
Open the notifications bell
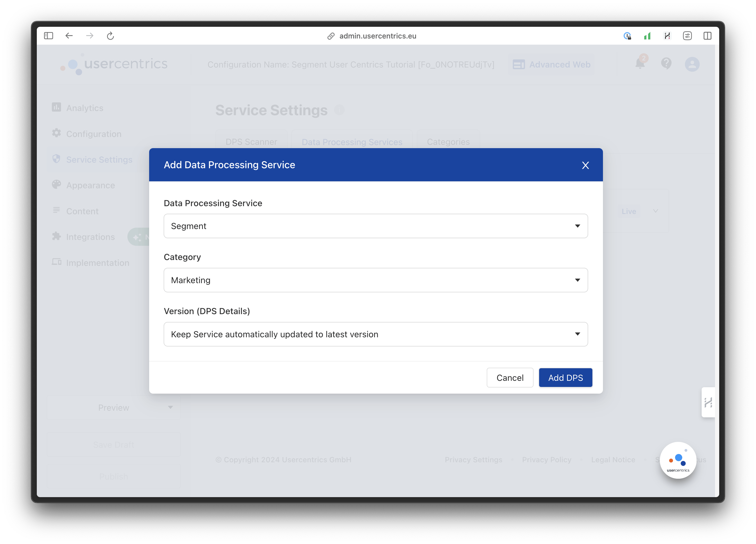[640, 64]
